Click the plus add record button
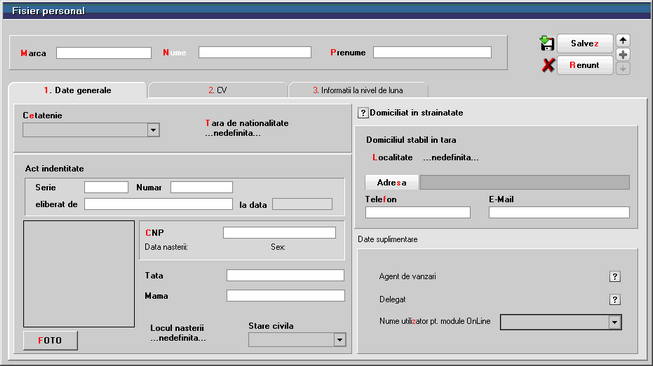653x366 pixels. [623, 55]
